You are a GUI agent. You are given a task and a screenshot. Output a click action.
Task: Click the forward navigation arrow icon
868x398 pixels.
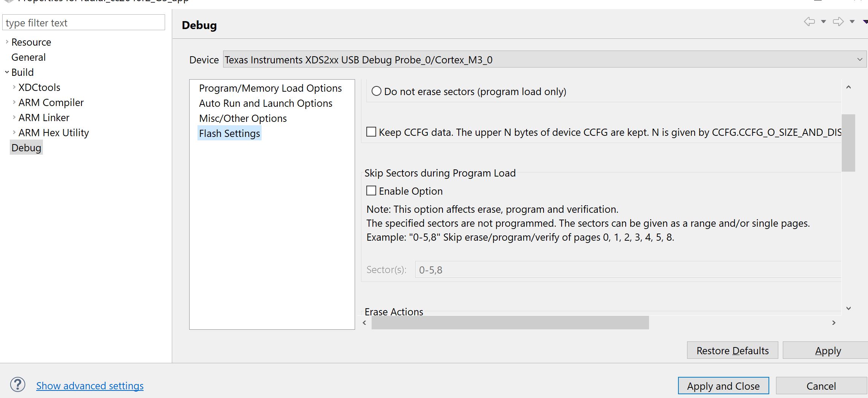point(838,22)
